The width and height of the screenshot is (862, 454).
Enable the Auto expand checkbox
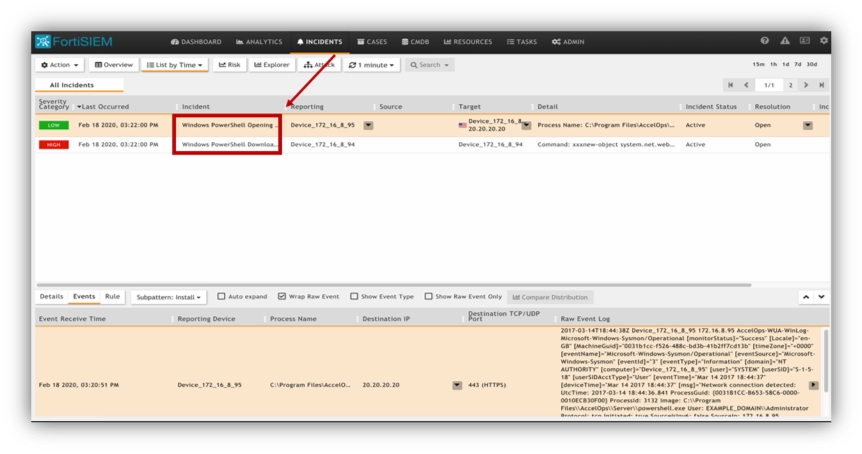pyautogui.click(x=222, y=297)
